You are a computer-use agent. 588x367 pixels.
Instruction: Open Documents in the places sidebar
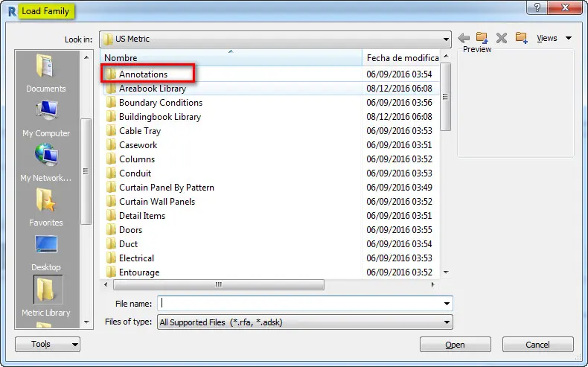46,74
